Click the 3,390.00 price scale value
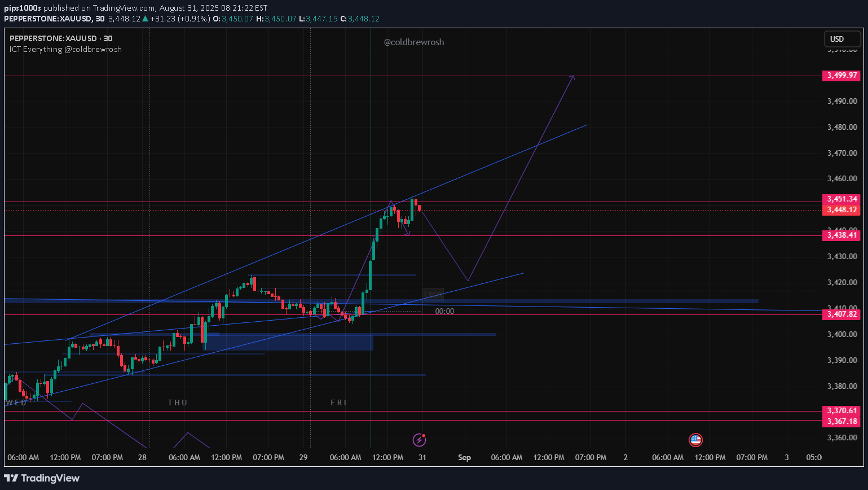The height and width of the screenshot is (490, 868). [x=842, y=360]
